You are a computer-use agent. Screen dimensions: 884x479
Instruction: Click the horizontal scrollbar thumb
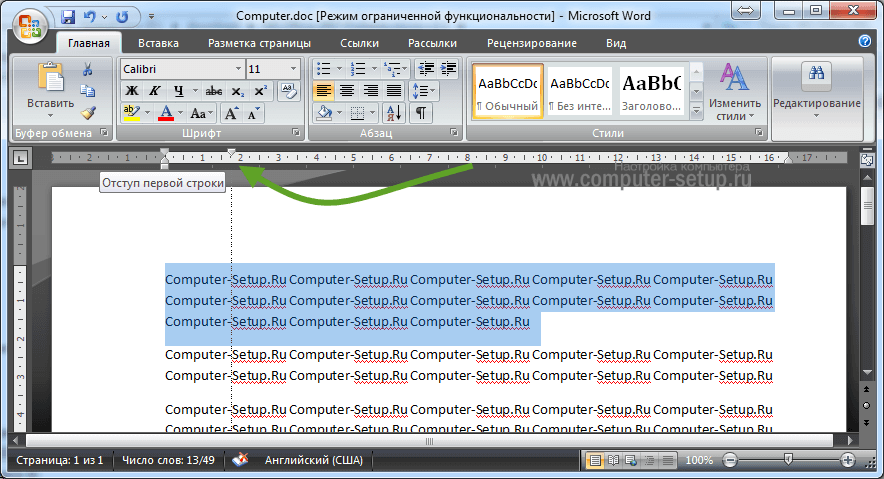click(x=429, y=441)
